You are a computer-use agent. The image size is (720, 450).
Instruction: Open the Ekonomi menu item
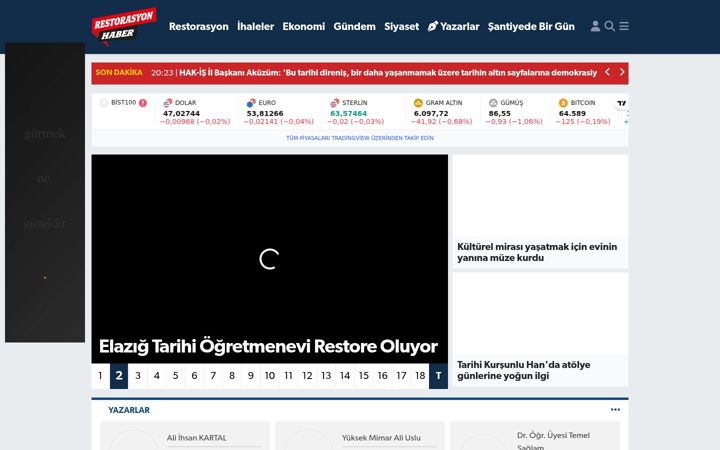pyautogui.click(x=304, y=27)
